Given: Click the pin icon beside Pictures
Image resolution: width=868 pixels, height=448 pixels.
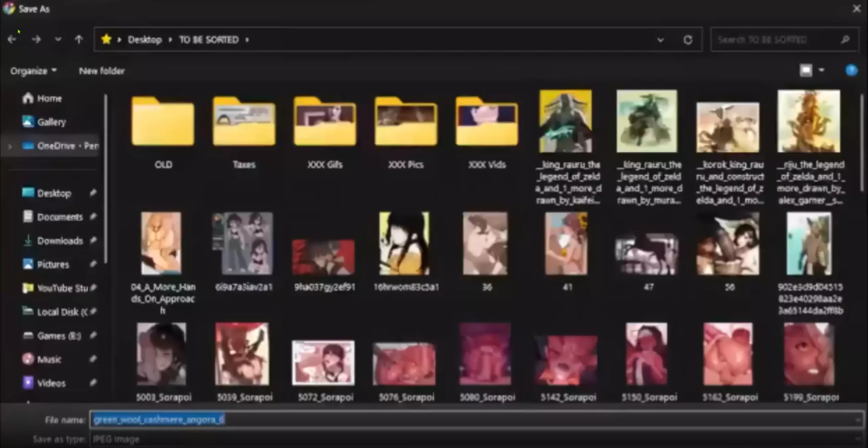Looking at the screenshot, I should click(93, 264).
